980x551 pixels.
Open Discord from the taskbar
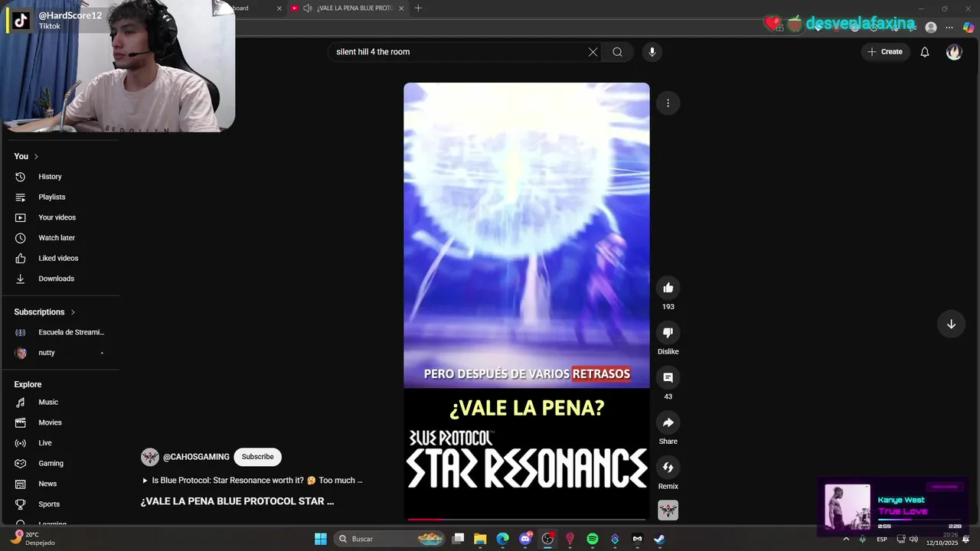[x=525, y=539]
